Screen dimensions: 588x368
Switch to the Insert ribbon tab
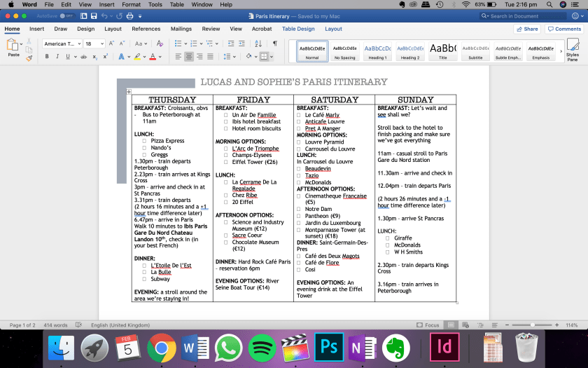coord(36,29)
